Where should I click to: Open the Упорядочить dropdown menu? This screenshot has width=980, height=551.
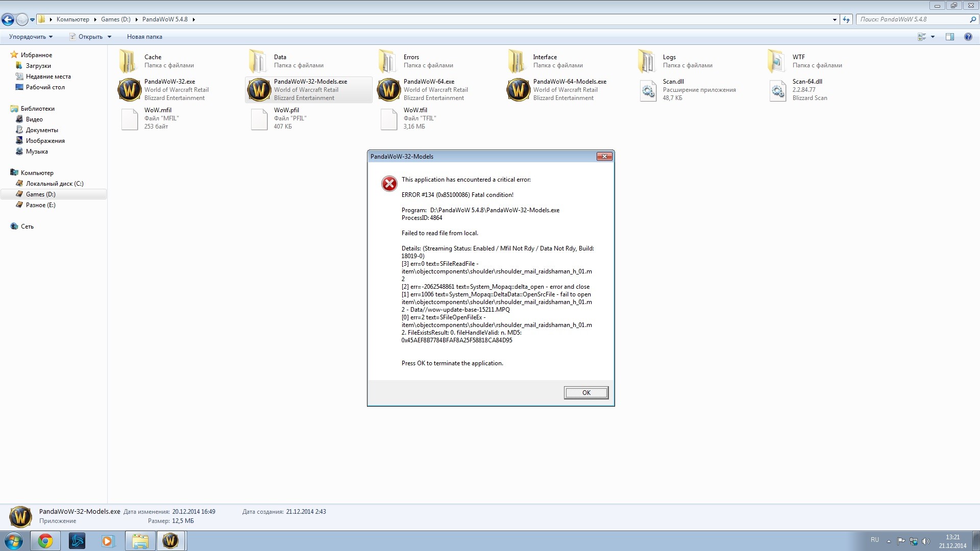(x=31, y=37)
